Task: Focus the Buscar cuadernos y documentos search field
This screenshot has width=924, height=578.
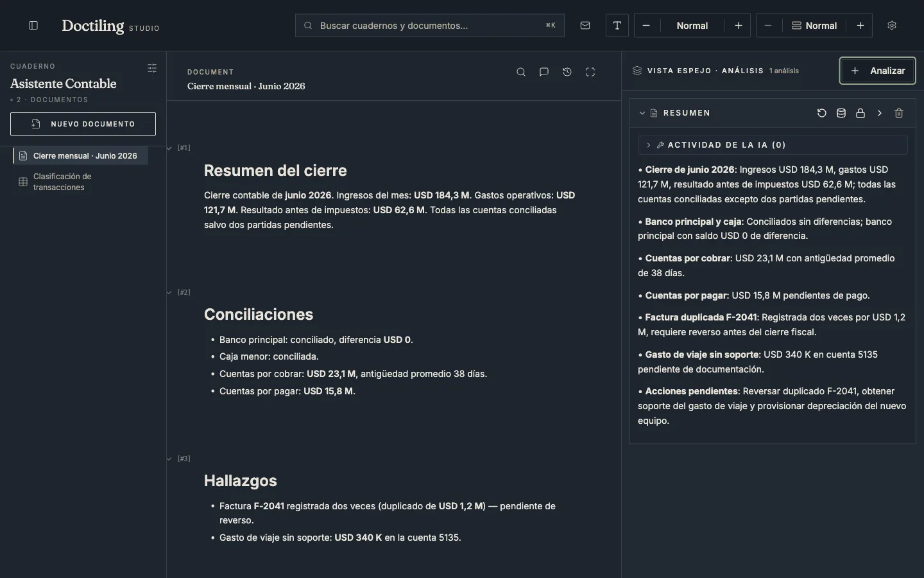Action: (430, 26)
